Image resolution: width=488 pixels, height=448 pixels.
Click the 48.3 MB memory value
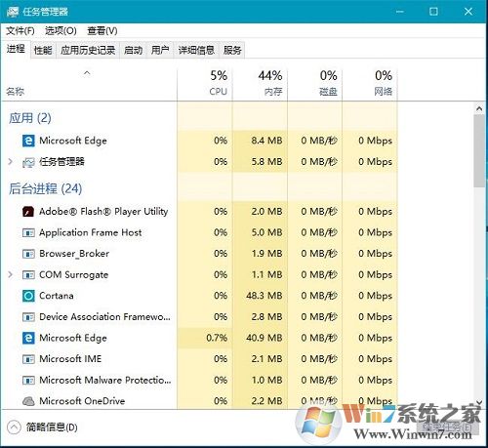264,296
